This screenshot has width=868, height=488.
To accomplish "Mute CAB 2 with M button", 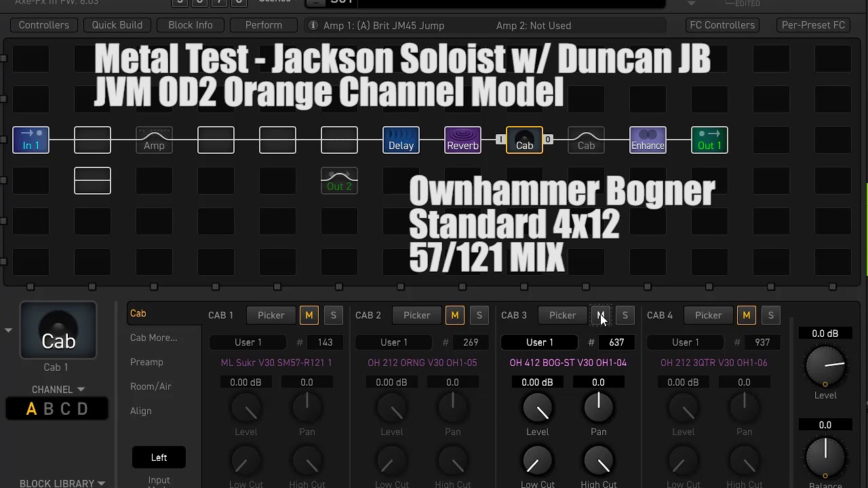I will coord(455,315).
